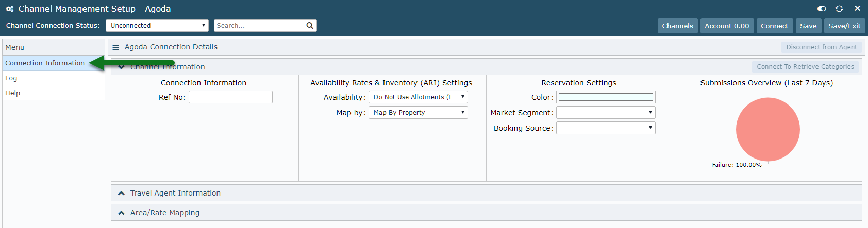Collapse the Channel Information section
The width and height of the screenshot is (868, 228).
(121, 67)
